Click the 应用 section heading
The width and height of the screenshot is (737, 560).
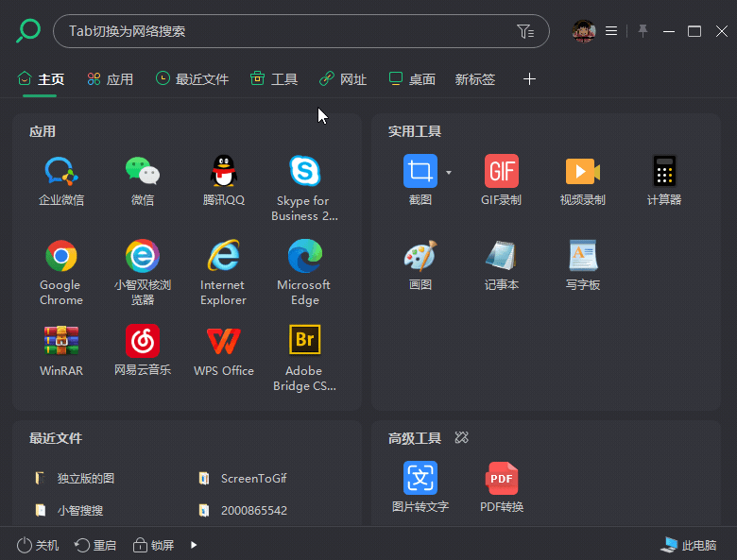click(43, 131)
